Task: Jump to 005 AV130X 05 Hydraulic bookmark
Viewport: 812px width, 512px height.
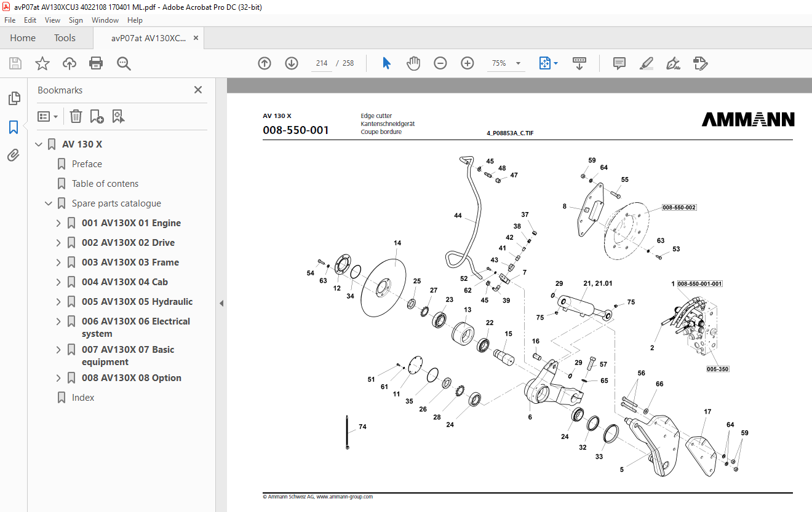Action: 137,302
